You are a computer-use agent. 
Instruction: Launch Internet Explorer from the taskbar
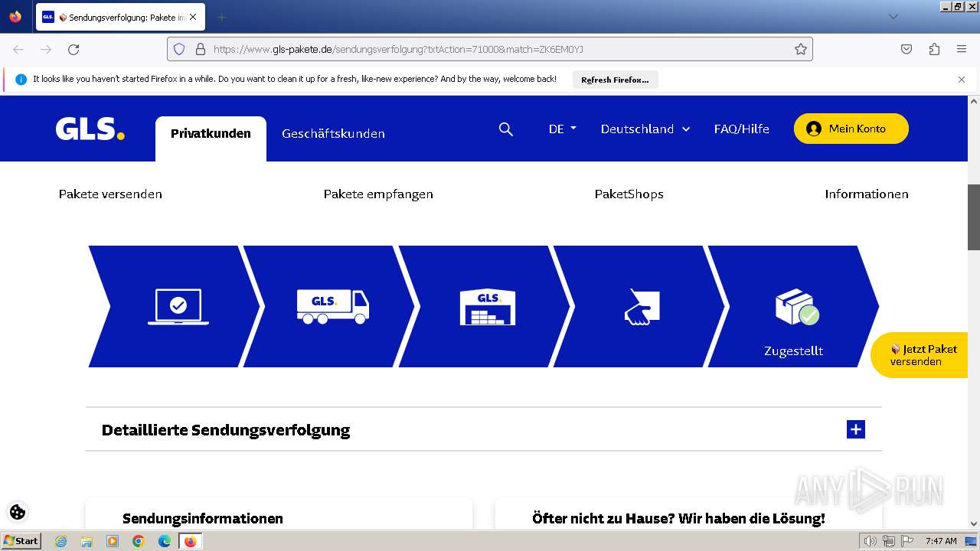pos(60,541)
